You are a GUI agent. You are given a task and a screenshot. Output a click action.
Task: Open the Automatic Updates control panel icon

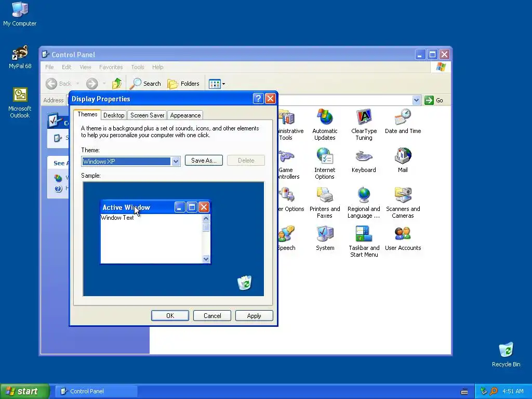pos(325,124)
